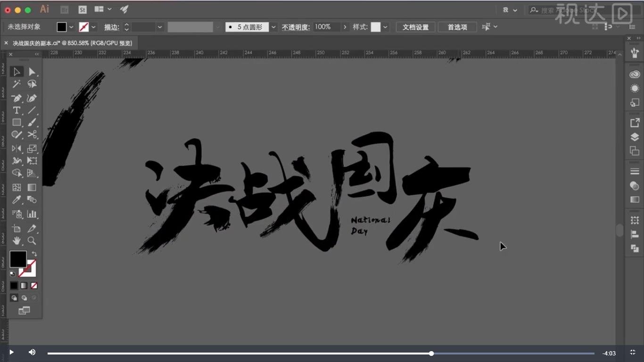This screenshot has width=644, height=362.
Task: Pick the Paintbrush tool
Action: 32,123
